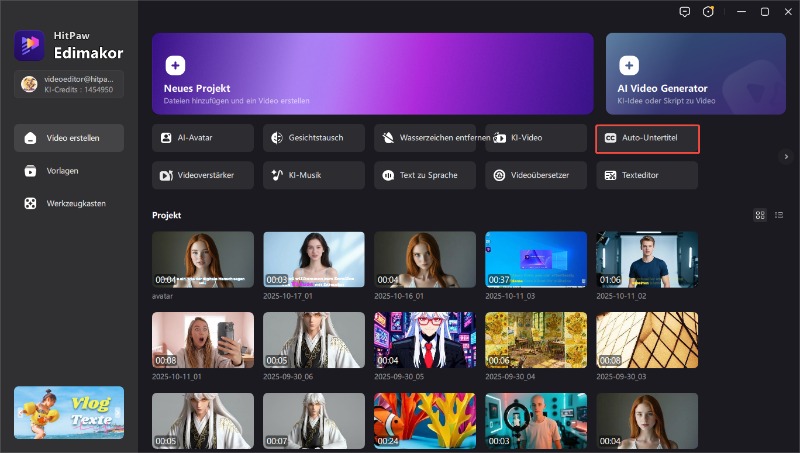Create a new project via Neues Projekt
Screen dimensions: 800x453
(x=373, y=75)
